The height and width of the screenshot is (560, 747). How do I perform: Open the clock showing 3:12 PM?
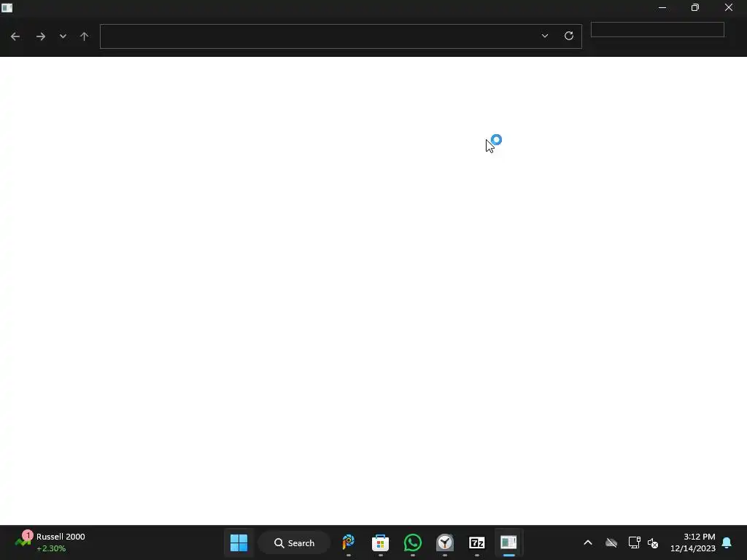click(x=693, y=542)
